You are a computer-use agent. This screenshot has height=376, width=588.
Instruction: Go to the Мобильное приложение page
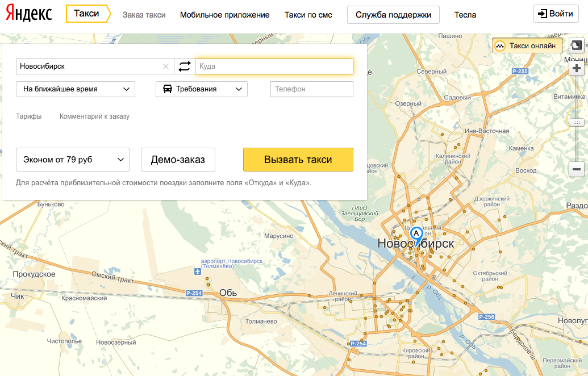[224, 15]
